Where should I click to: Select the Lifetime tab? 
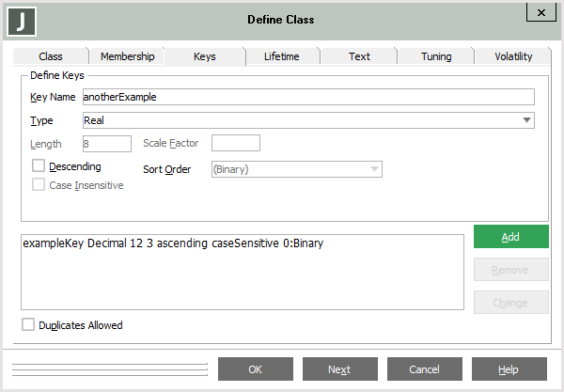[x=282, y=56]
